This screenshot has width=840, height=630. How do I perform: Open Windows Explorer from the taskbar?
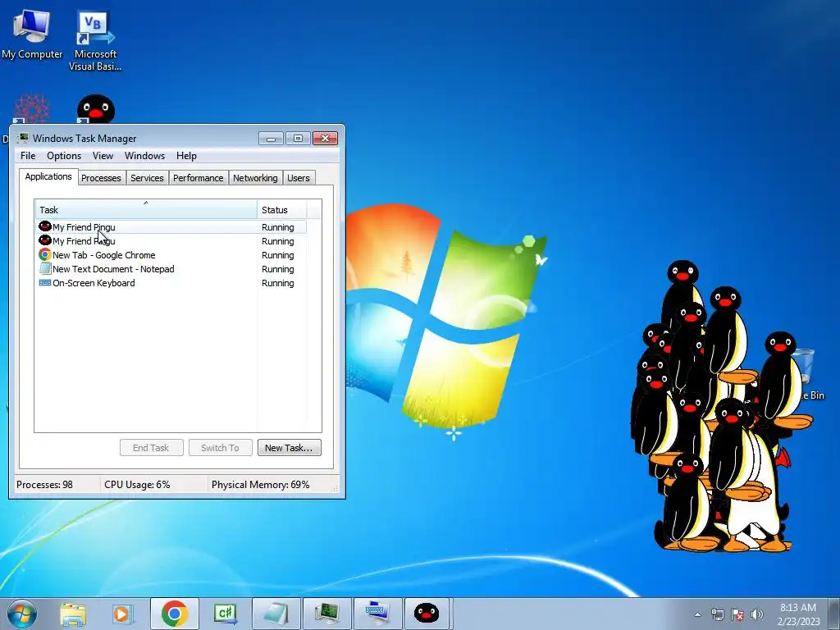(x=73, y=614)
